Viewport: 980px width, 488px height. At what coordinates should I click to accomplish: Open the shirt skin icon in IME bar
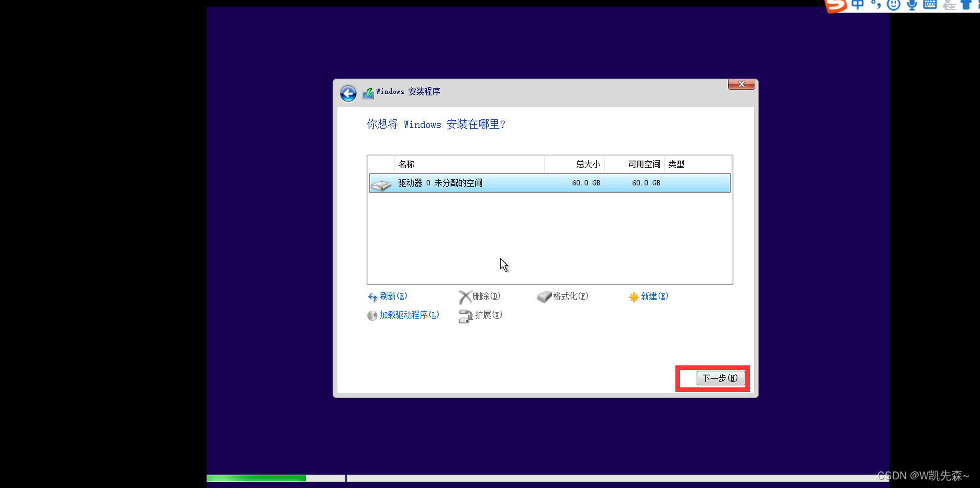966,5
